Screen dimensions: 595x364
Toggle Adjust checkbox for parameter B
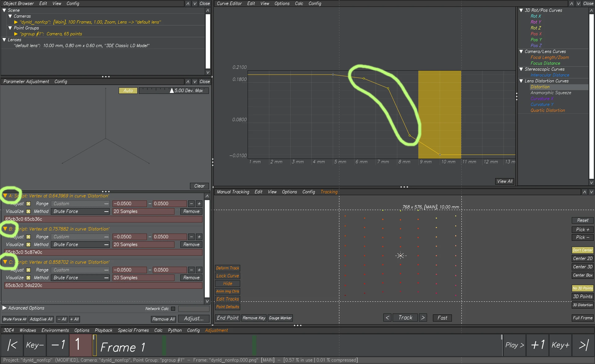pos(29,237)
